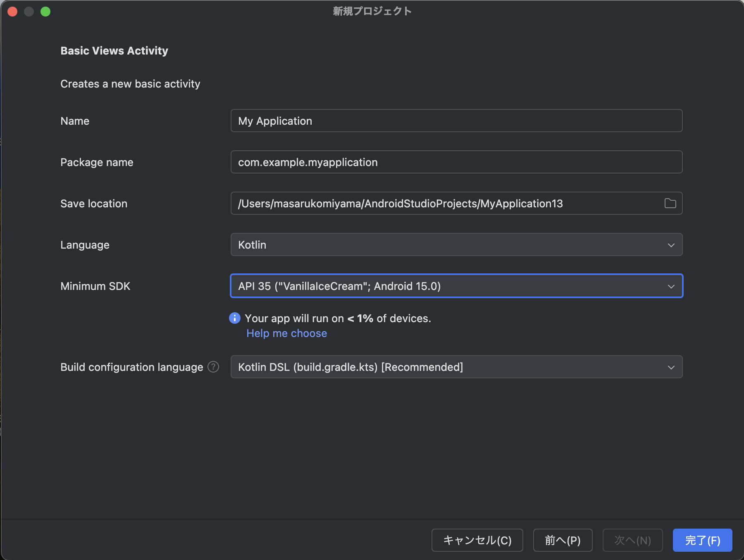Screen dimensions: 744x560
Task: Go back with the 前へ(P) button
Action: point(563,540)
